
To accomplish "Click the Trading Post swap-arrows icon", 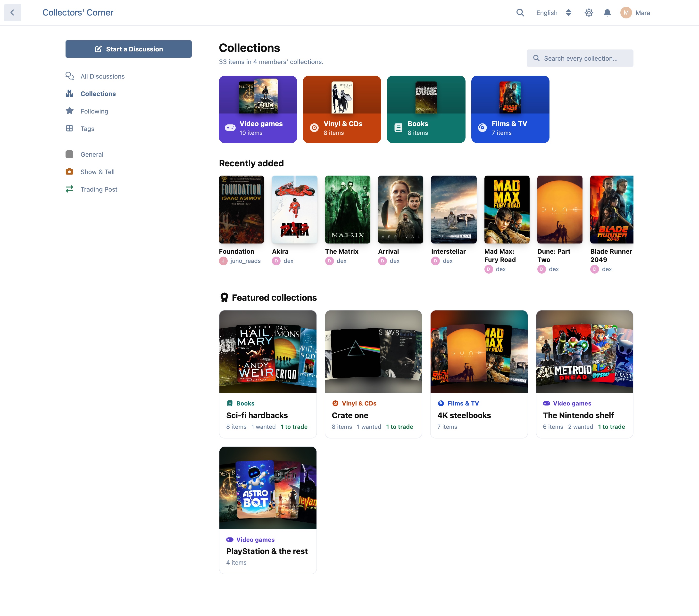I will point(69,189).
